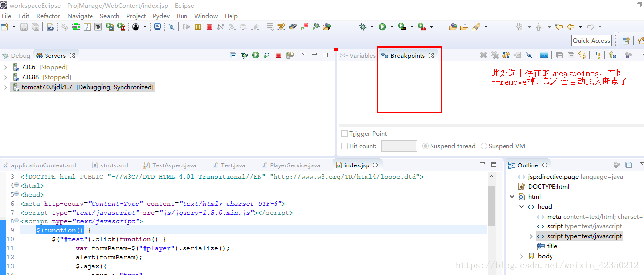The width and height of the screenshot is (644, 275).
Task: Expand the 7.0.6 stopped server node
Action: point(5,67)
